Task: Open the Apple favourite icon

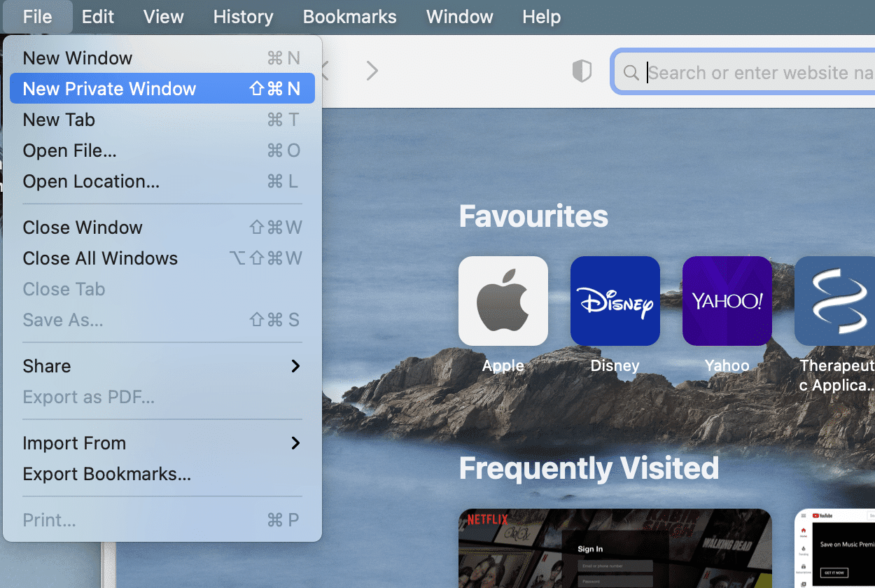Action: pyautogui.click(x=503, y=301)
